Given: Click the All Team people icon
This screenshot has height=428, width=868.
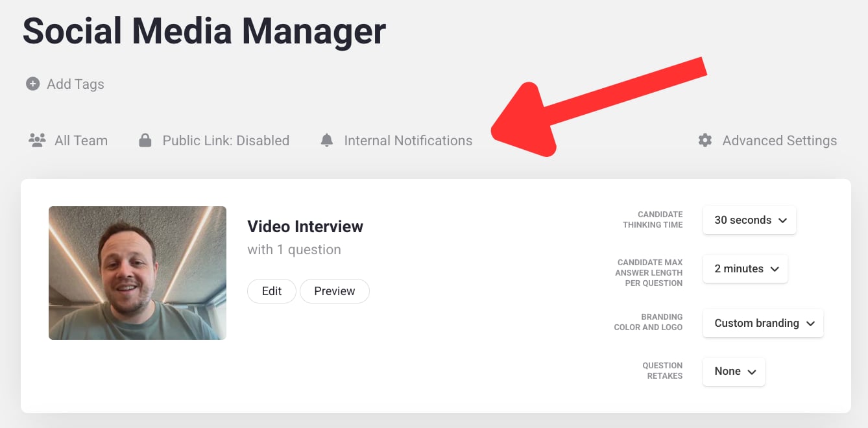Looking at the screenshot, I should click(37, 140).
